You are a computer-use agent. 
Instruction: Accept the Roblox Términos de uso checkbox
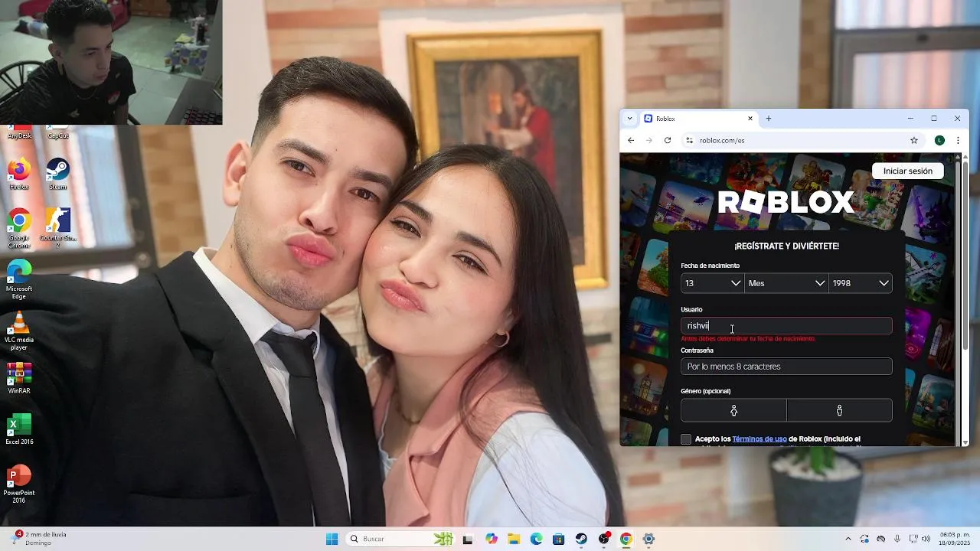coord(686,439)
